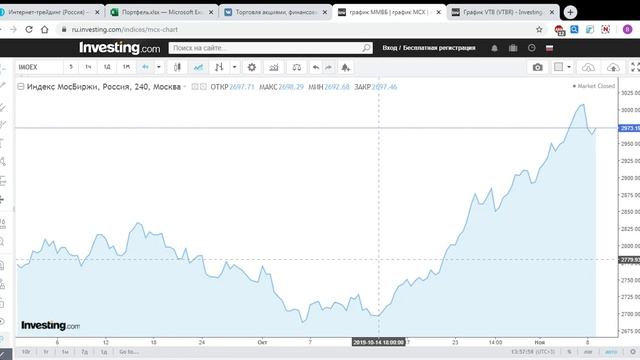Toggle logarithmic scale mode
This screenshot has height=360, width=640.
588,352
